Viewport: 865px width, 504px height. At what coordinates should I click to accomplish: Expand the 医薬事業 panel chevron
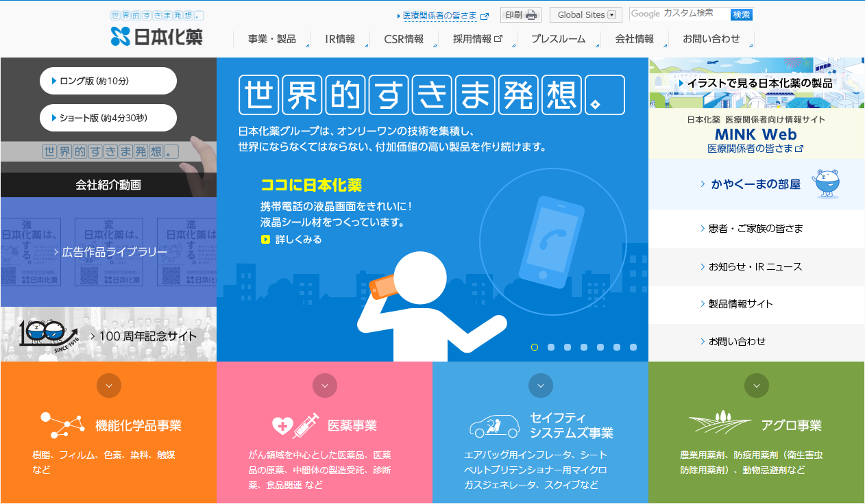(325, 386)
